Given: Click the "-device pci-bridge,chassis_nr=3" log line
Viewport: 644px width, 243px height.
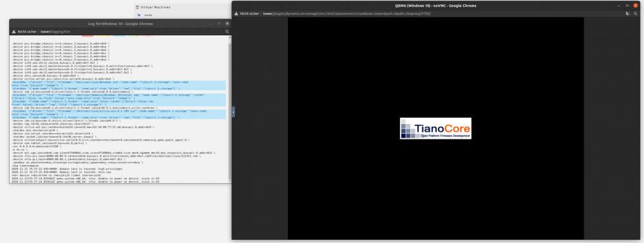Looking at the screenshot, I should coord(61,44).
